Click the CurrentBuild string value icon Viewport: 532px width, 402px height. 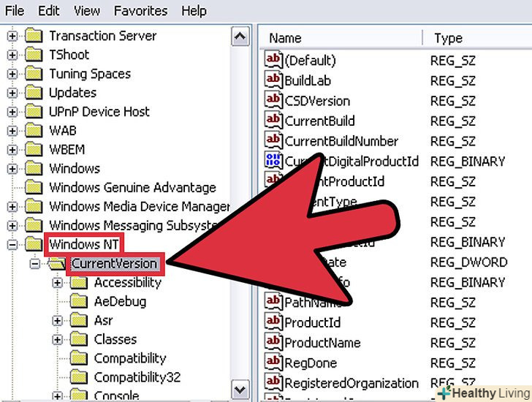[273, 121]
